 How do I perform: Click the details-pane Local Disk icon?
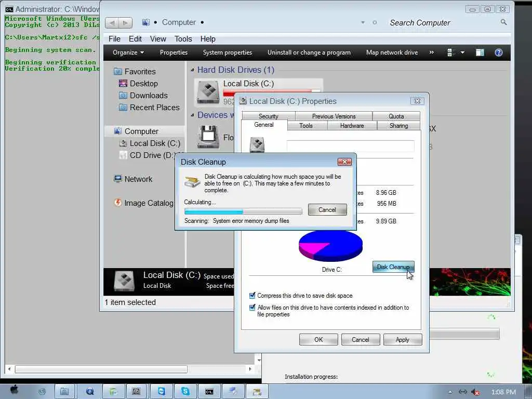[x=124, y=281]
